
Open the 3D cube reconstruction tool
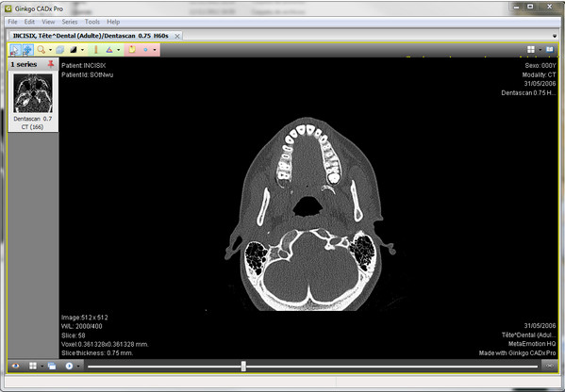point(60,50)
